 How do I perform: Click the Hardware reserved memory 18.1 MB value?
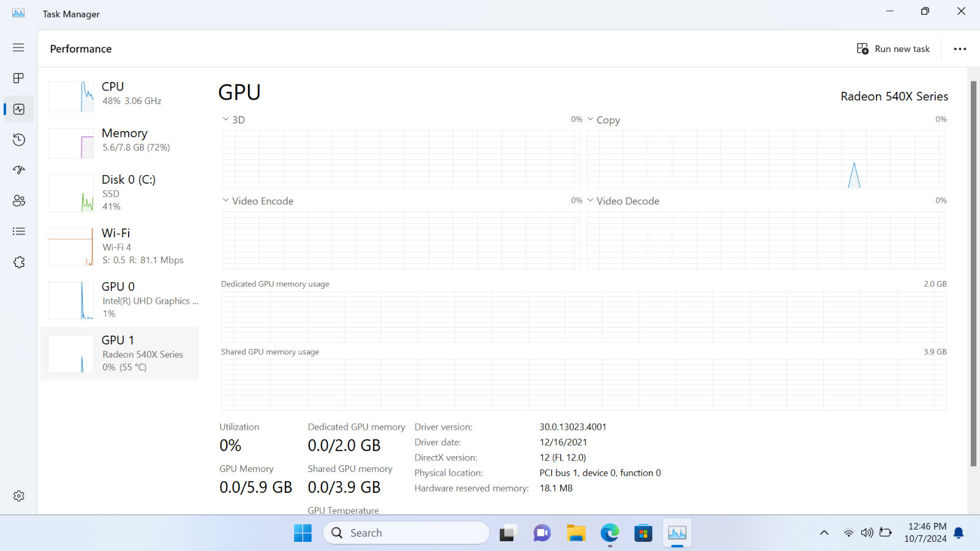[x=556, y=488]
